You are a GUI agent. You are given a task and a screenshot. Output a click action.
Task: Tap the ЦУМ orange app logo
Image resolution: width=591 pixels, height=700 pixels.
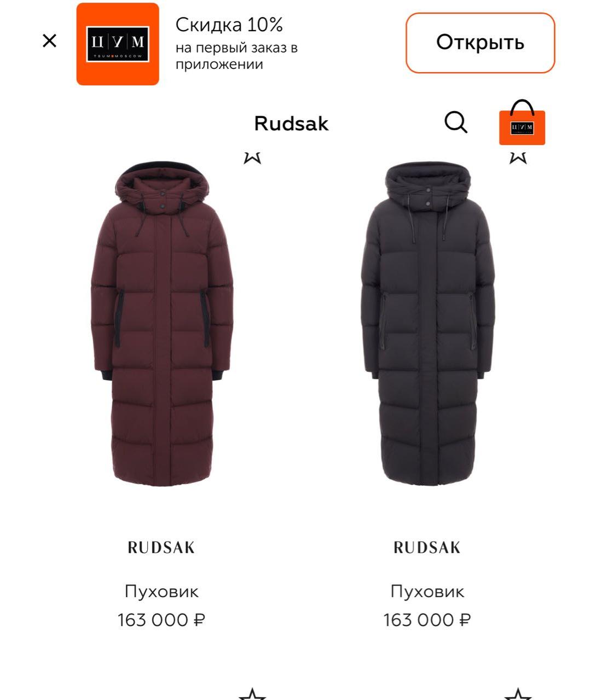(x=118, y=44)
